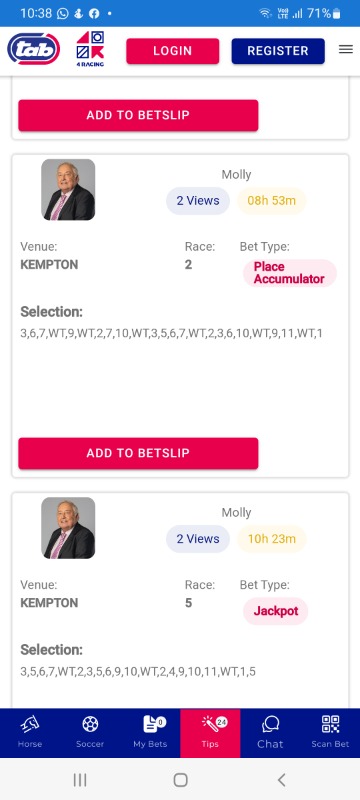Open the Chat icon in bottom bar
Image resolution: width=360 pixels, height=800 pixels.
270,732
